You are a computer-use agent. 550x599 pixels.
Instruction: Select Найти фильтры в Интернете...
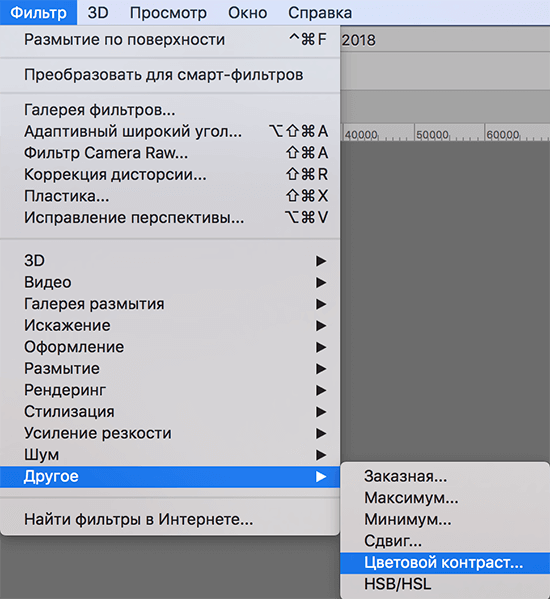click(170, 520)
